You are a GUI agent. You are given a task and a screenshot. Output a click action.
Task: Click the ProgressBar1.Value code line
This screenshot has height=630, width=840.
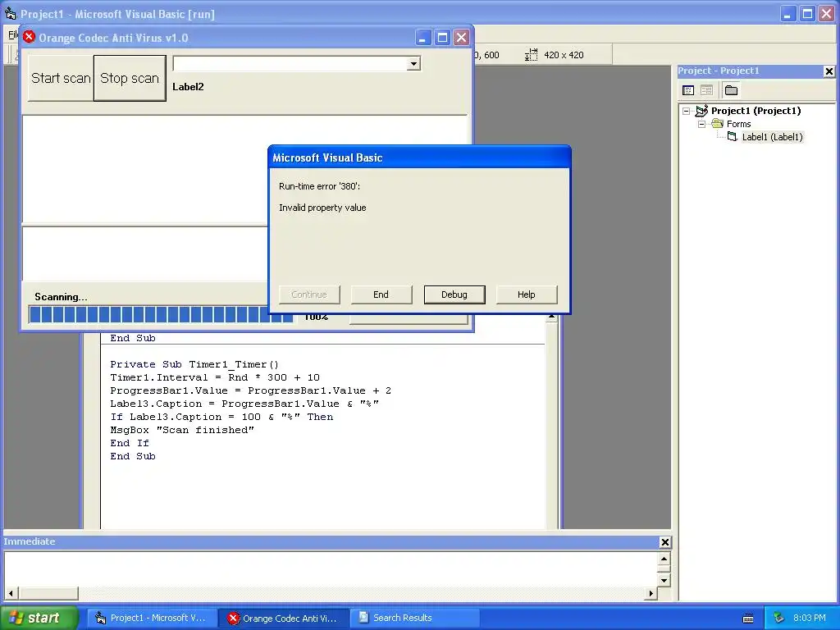pyautogui.click(x=250, y=390)
